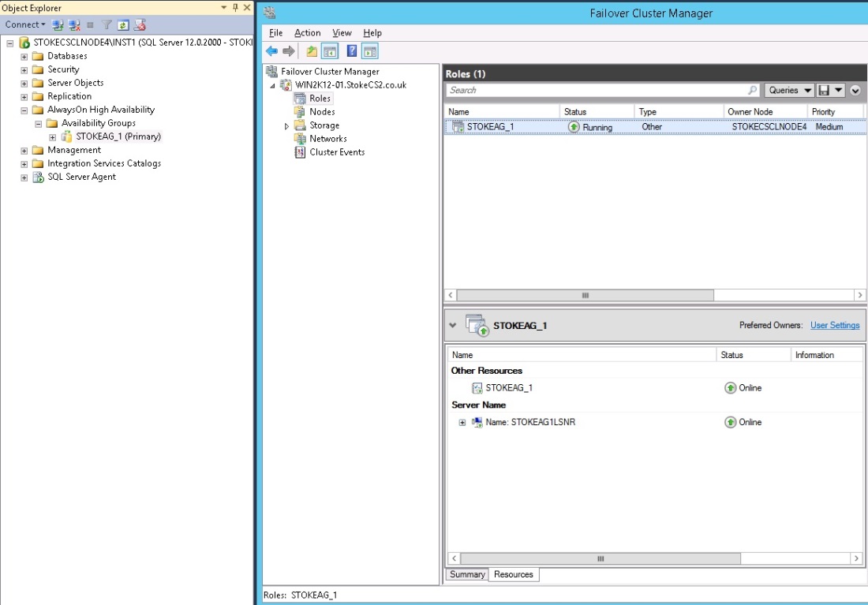Open the Action menu
This screenshot has width=868, height=605.
pyautogui.click(x=307, y=33)
